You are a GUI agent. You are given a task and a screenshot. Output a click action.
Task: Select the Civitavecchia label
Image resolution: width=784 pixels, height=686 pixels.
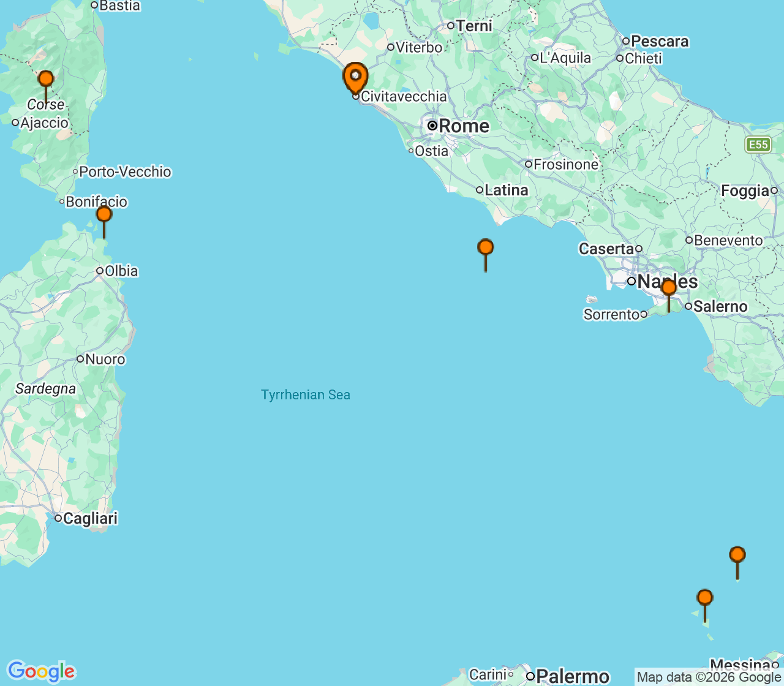pos(404,96)
